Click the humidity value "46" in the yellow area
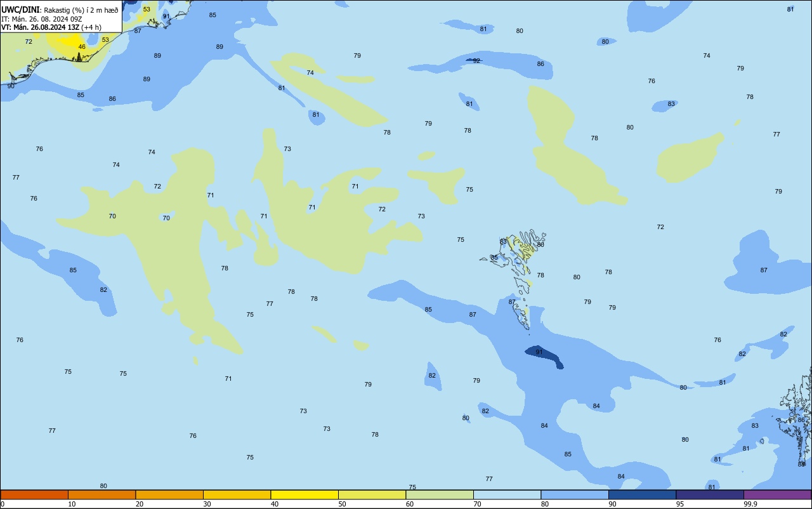The image size is (812, 509). pyautogui.click(x=82, y=46)
